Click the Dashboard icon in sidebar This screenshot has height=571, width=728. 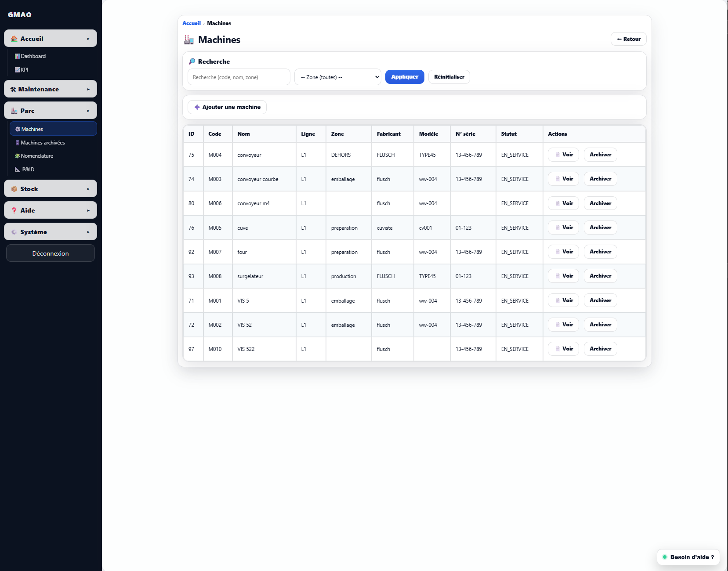17,56
